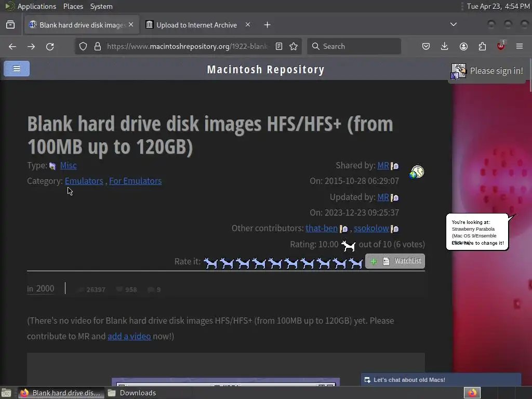Click the sign-in avatar icon
532x399 pixels.
pos(459,71)
